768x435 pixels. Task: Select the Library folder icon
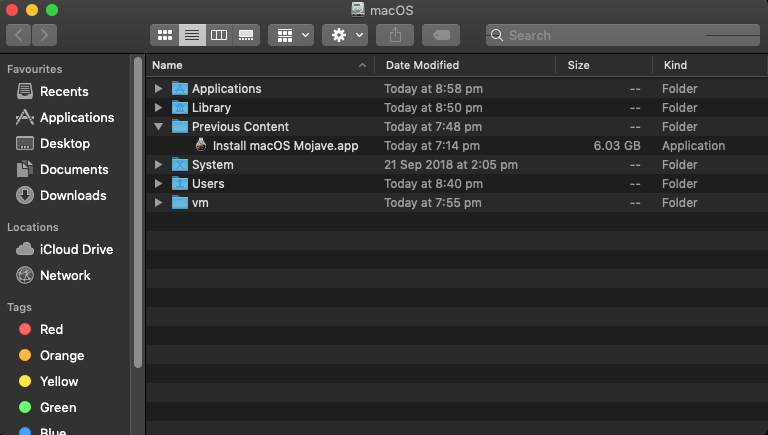click(x=180, y=107)
